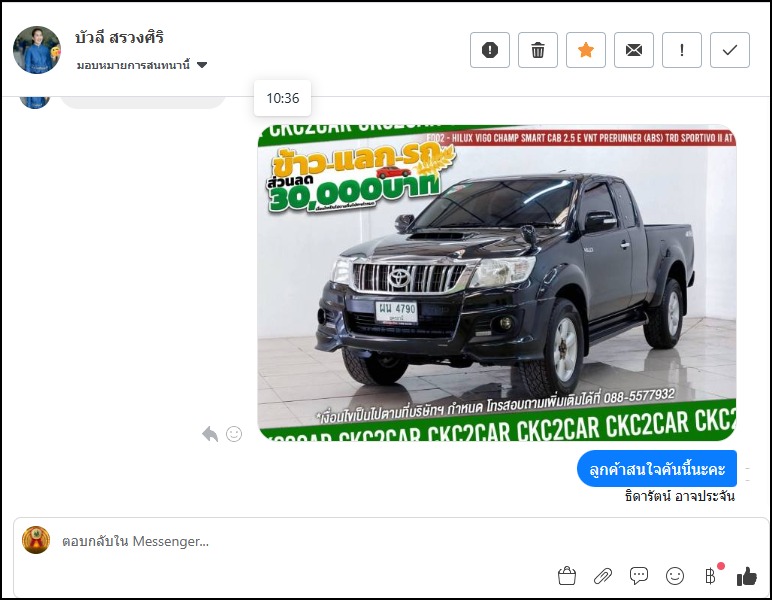Open contact profile picture in header
The width and height of the screenshot is (772, 600).
click(x=37, y=50)
